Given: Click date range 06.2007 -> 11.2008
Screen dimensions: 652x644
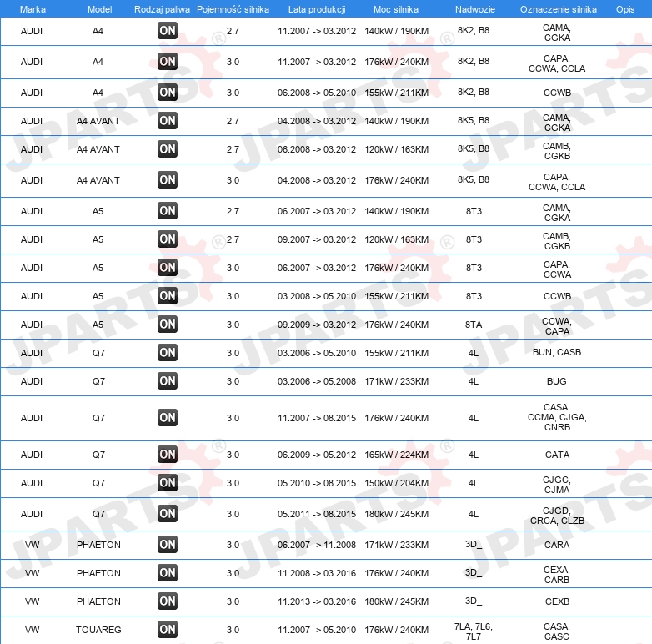Looking at the screenshot, I should (317, 545).
